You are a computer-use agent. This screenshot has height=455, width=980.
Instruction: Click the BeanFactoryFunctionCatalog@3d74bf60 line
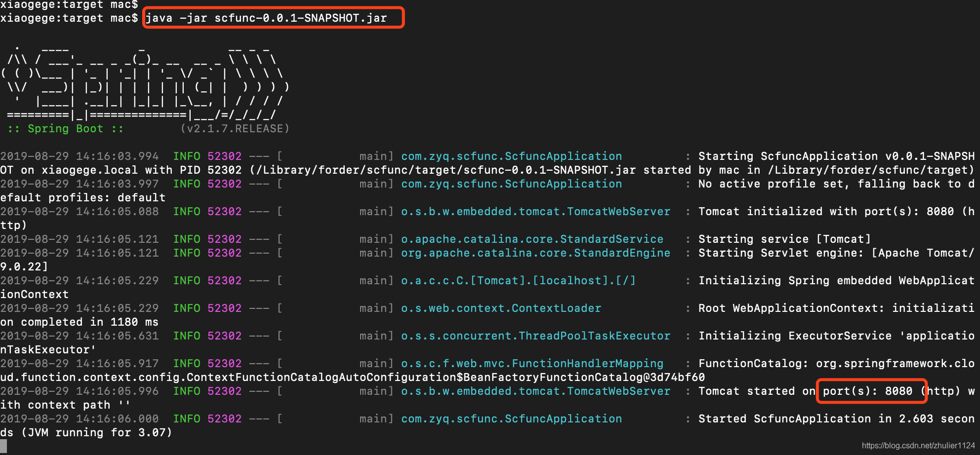[353, 378]
